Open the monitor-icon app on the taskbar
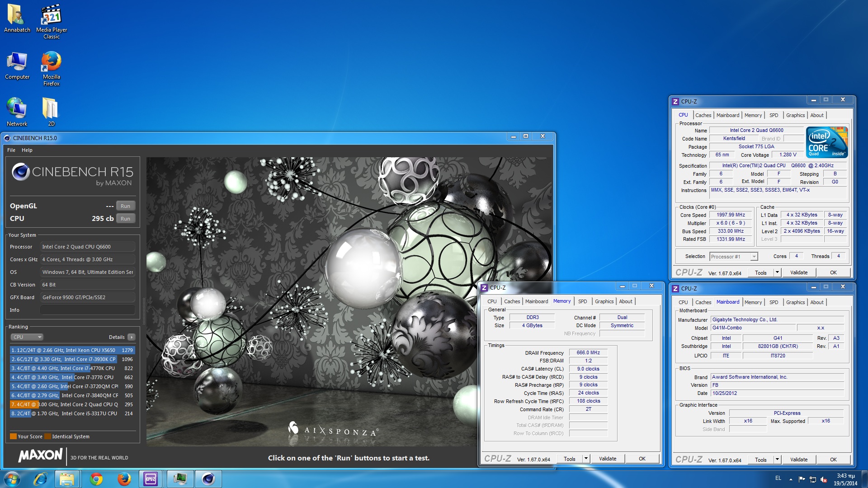The width and height of the screenshot is (868, 488). click(x=180, y=479)
